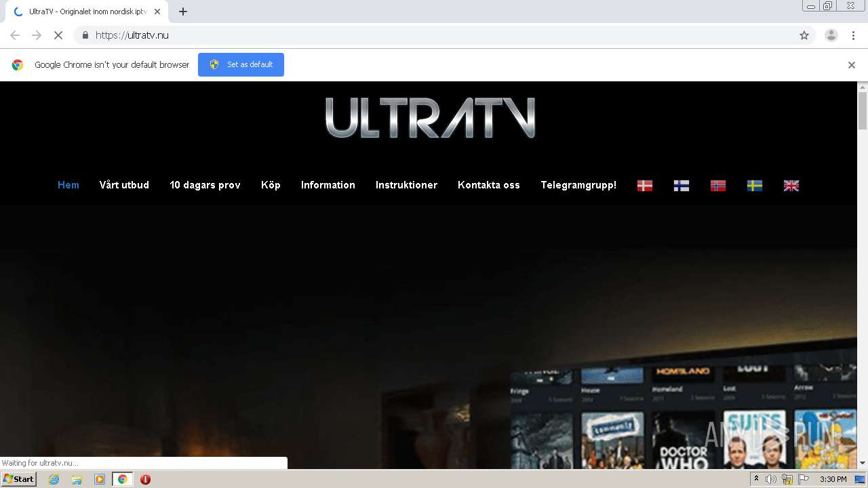Click the Chrome taskbar icon
Image resolution: width=868 pixels, height=488 pixels.
122,479
